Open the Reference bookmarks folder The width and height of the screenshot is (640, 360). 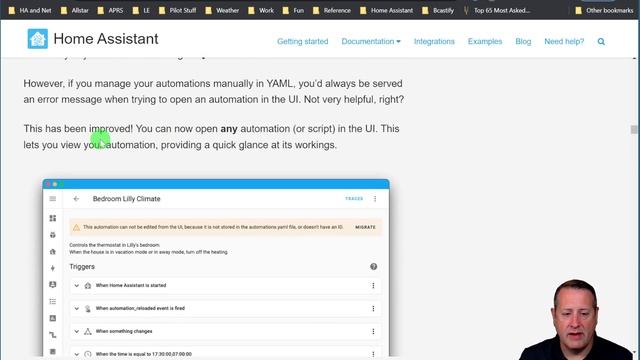[x=332, y=11]
